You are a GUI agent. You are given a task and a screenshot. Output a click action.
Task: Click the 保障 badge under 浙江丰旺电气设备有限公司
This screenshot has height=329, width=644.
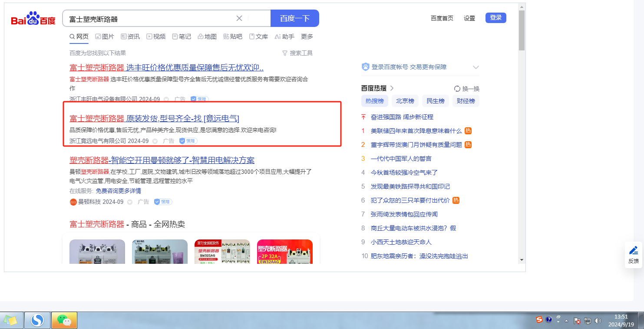(x=199, y=99)
